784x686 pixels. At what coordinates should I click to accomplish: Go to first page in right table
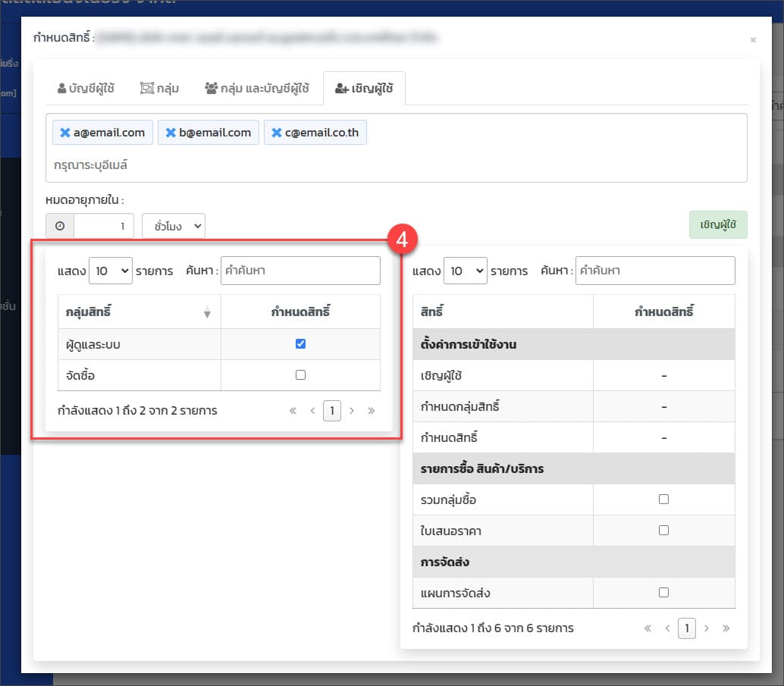(648, 628)
